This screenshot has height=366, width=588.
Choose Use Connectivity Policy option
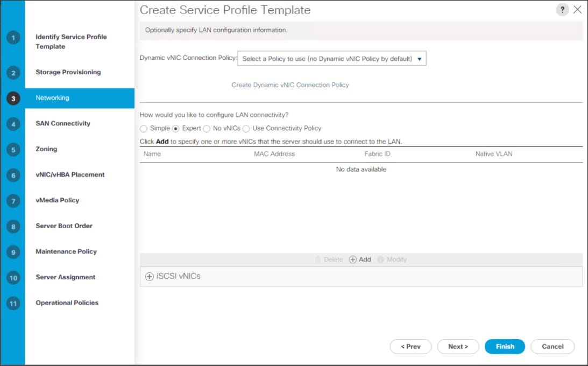[247, 128]
